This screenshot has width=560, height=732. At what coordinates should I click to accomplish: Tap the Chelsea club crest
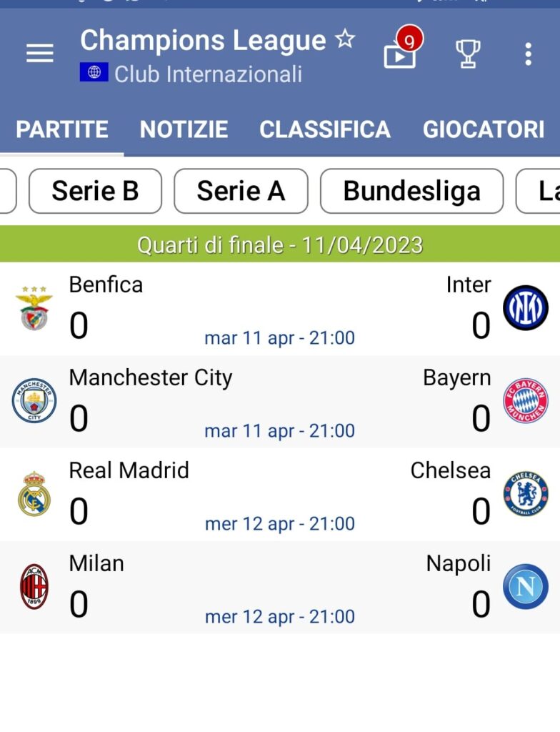(x=526, y=494)
